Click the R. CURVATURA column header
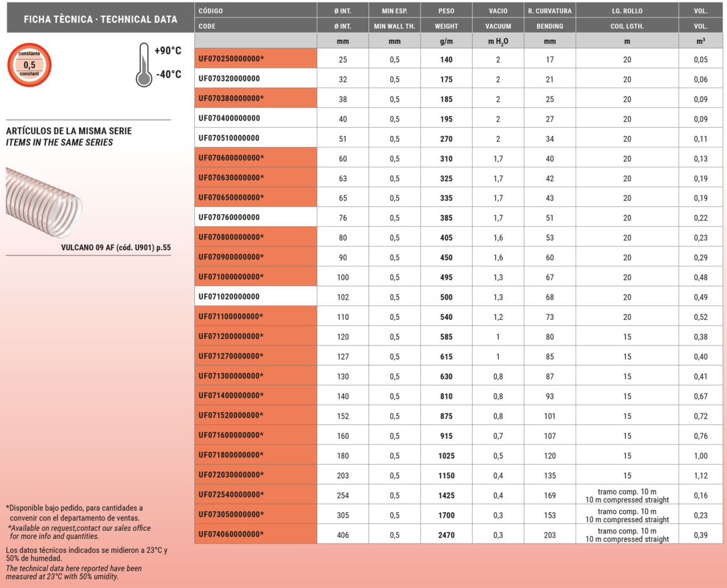The height and width of the screenshot is (588, 727). pyautogui.click(x=550, y=11)
